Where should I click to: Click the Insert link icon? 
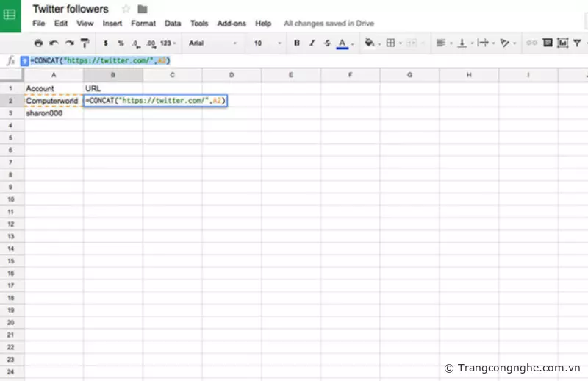point(531,43)
